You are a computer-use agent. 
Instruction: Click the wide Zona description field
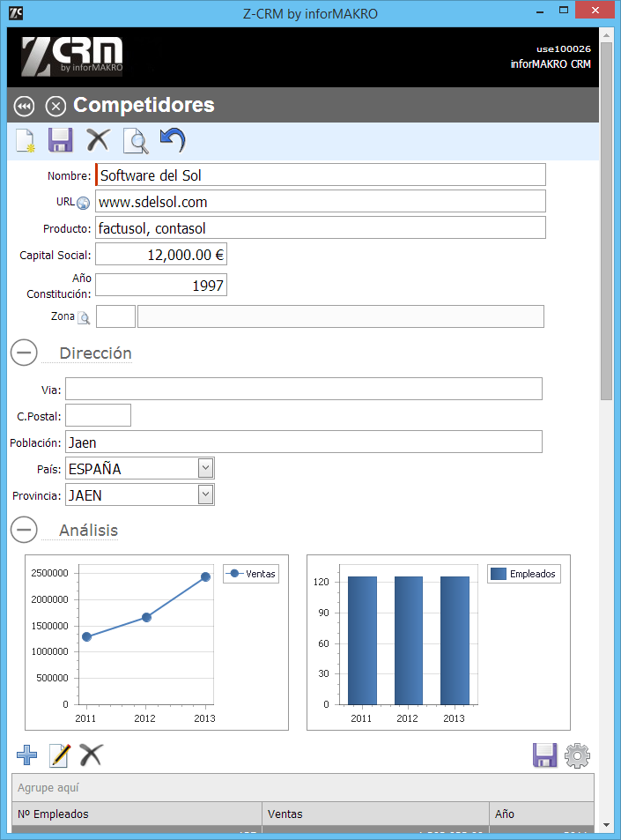[x=341, y=316]
